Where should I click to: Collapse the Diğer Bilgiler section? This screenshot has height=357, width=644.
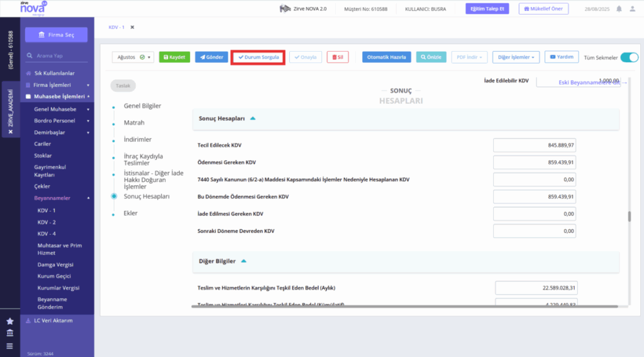click(x=244, y=261)
